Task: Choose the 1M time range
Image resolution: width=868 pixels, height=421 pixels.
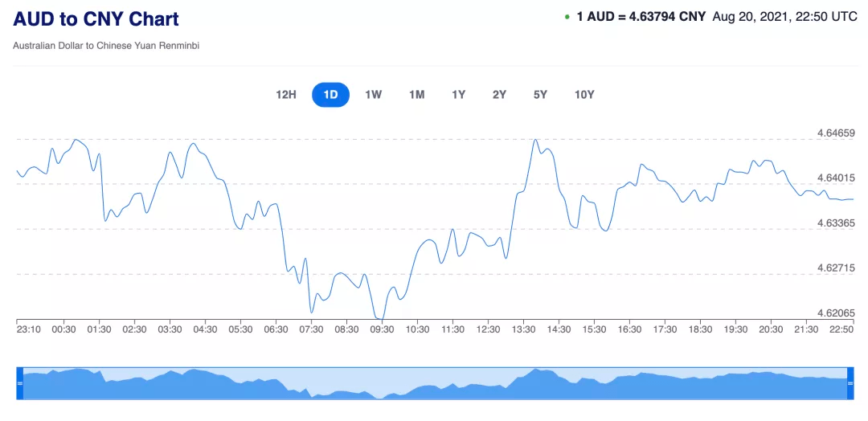Action: 416,95
